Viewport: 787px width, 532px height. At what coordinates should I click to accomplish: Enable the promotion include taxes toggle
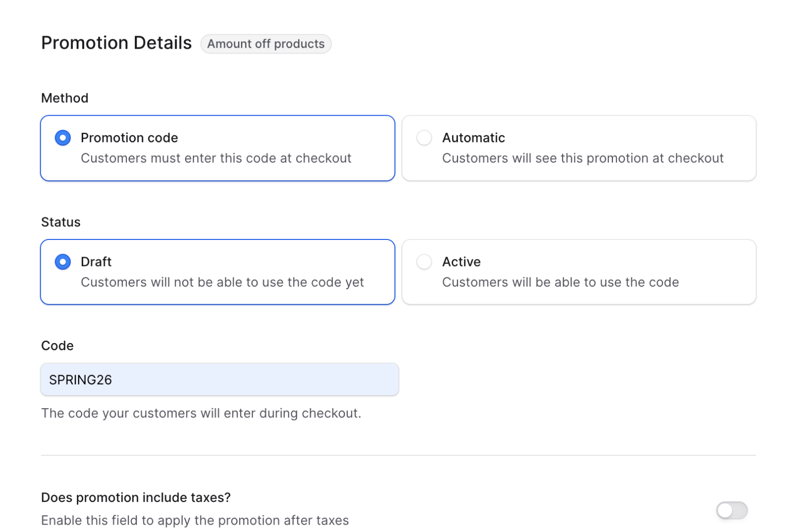pyautogui.click(x=732, y=511)
